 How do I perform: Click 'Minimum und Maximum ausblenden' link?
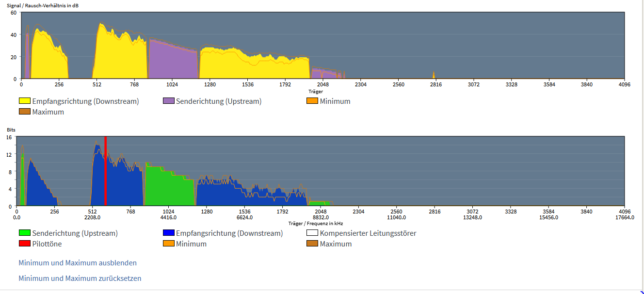click(78, 263)
